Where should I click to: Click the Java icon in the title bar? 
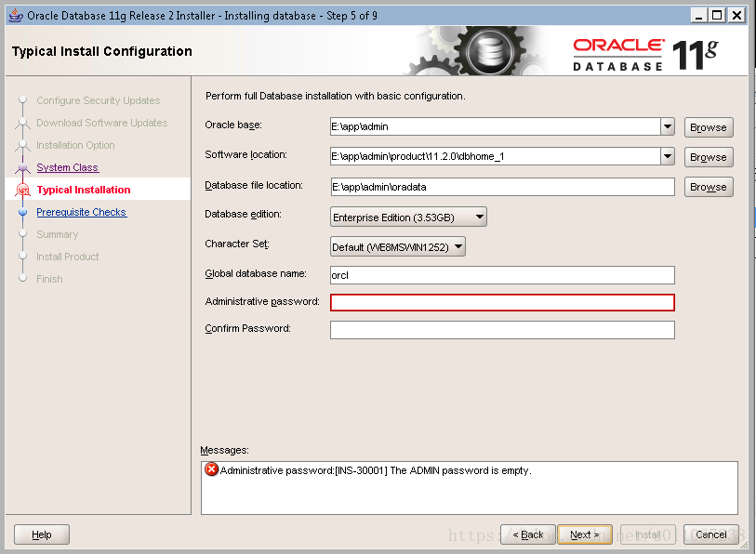[x=16, y=16]
